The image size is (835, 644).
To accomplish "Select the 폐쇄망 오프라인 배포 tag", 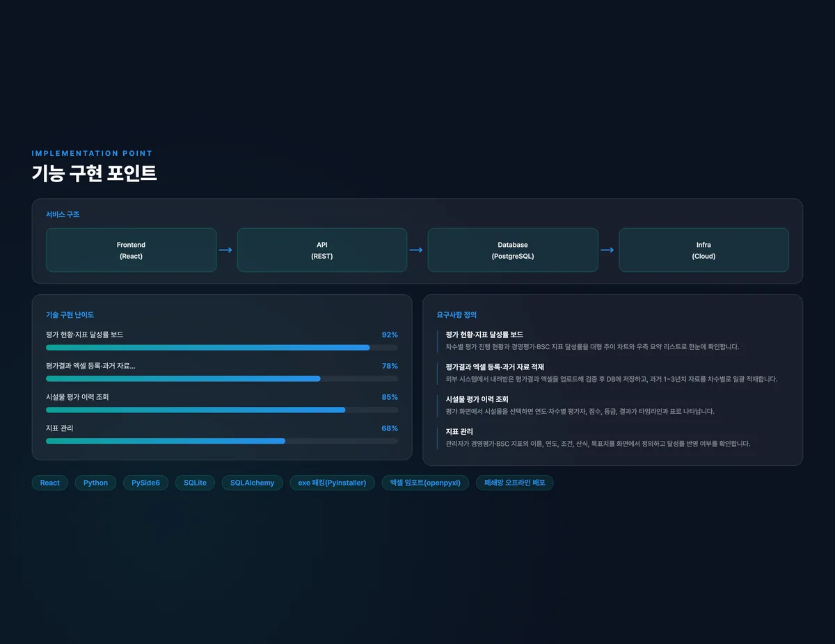I will 515,483.
